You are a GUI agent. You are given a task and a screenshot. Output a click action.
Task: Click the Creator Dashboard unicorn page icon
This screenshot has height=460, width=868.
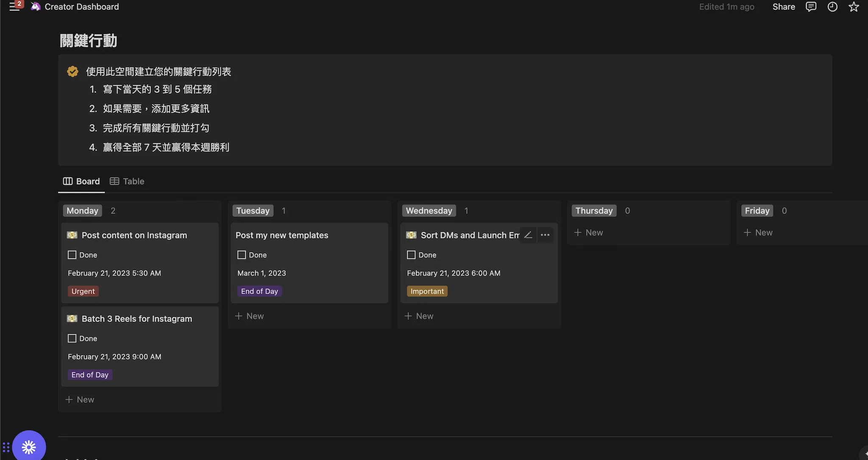(36, 6)
